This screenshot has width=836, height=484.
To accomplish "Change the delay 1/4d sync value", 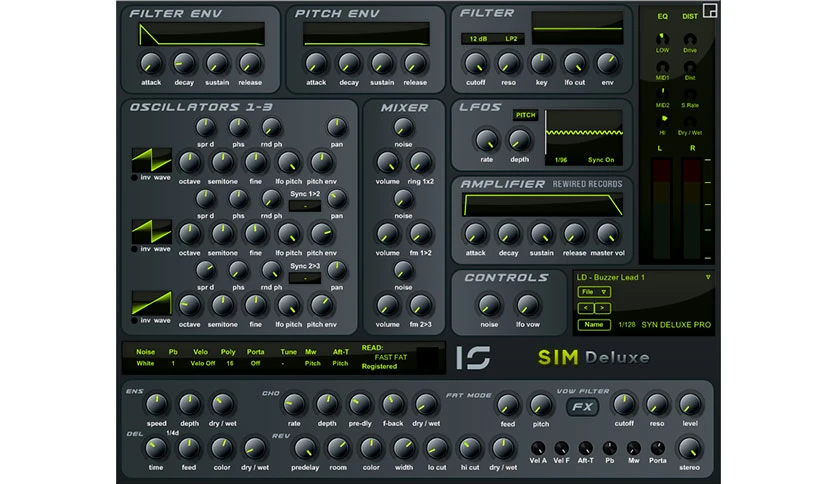I will pos(172,433).
